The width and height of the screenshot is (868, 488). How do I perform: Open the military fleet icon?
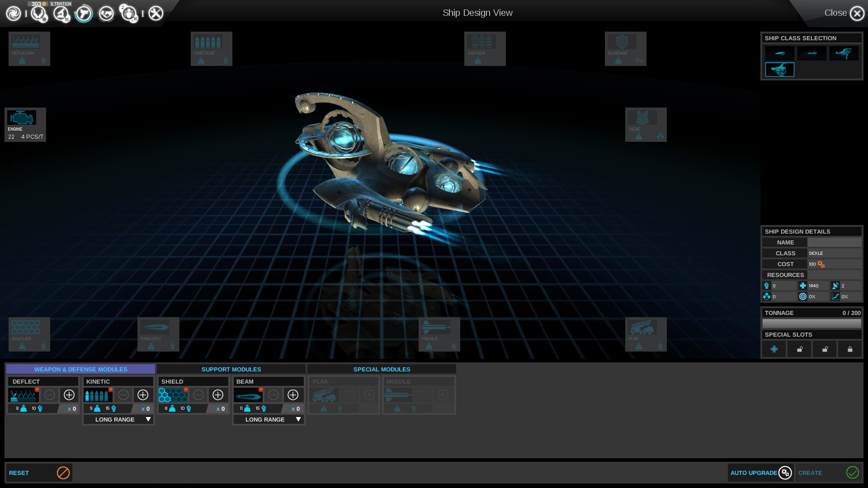84,13
